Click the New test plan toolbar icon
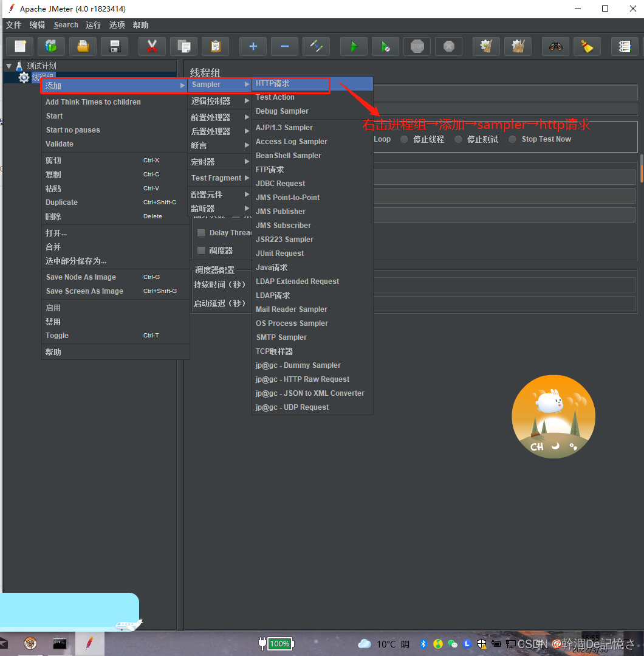The width and height of the screenshot is (644, 656). pos(20,46)
